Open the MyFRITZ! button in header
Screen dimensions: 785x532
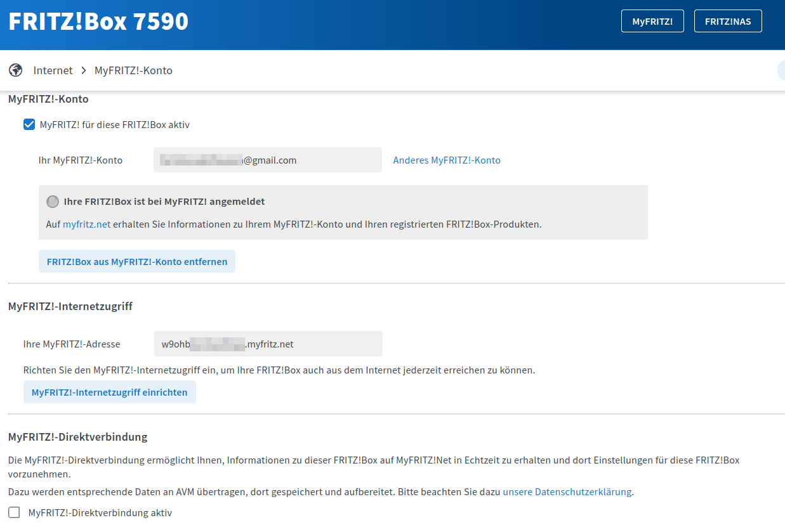coord(652,21)
